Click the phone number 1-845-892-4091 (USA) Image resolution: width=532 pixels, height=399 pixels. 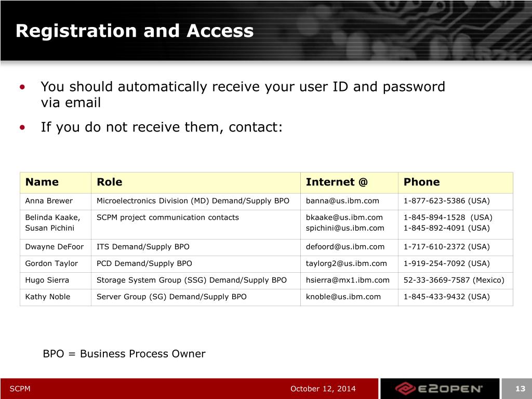click(446, 228)
